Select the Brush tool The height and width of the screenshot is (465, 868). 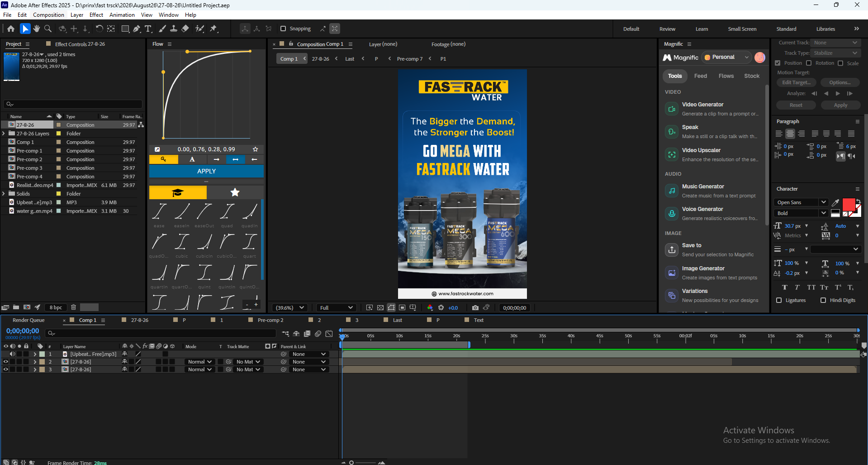[162, 29]
